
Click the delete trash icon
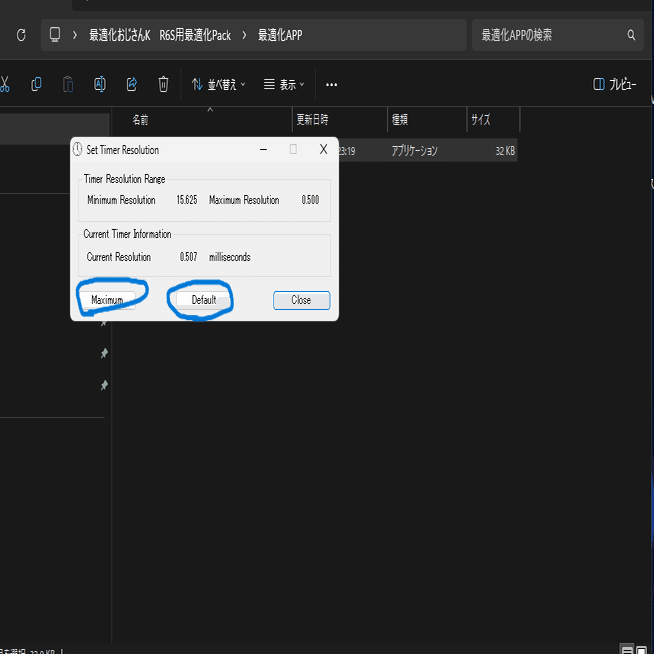click(164, 84)
